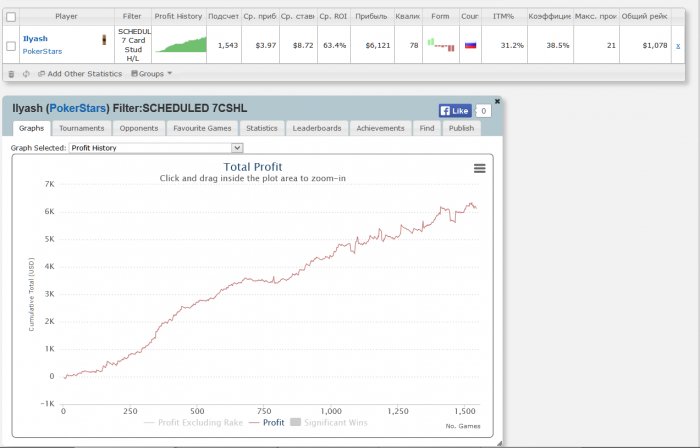Click the Form column header

click(x=440, y=17)
